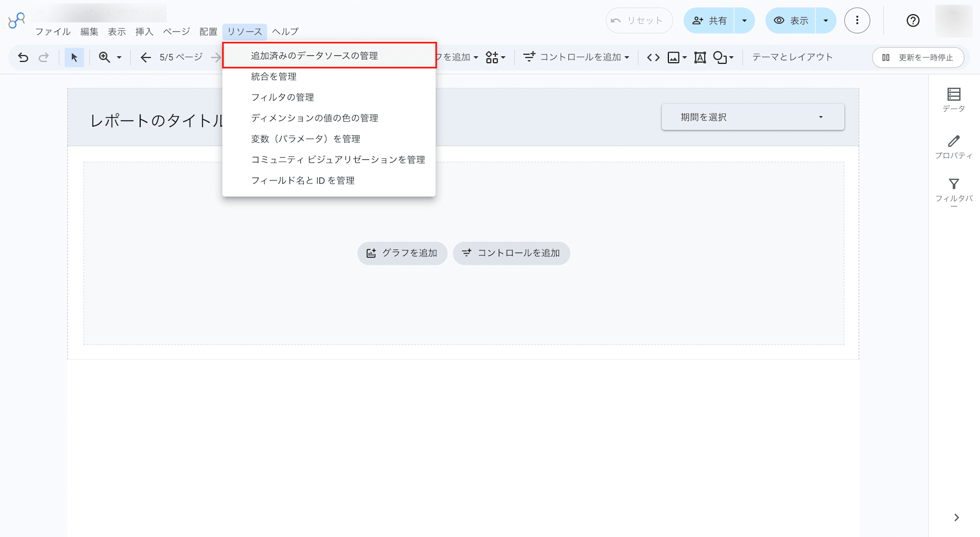980x537 pixels.
Task: Click the グラフを追加 canvas button
Action: [x=402, y=253]
